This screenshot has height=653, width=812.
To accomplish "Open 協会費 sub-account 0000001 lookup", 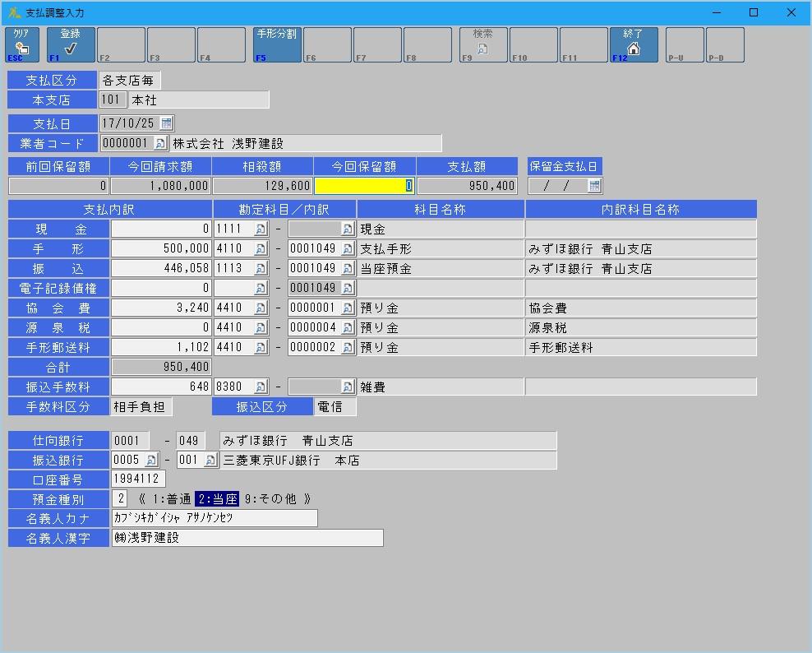I will click(x=348, y=308).
